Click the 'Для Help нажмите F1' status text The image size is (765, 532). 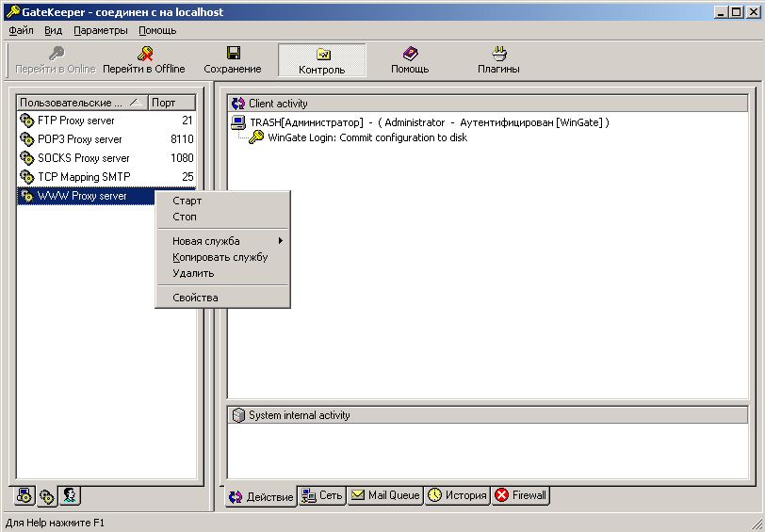click(x=56, y=524)
